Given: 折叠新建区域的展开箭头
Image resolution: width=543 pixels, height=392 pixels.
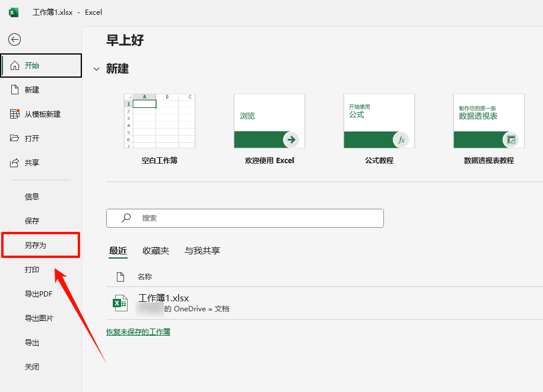Looking at the screenshot, I should (97, 68).
